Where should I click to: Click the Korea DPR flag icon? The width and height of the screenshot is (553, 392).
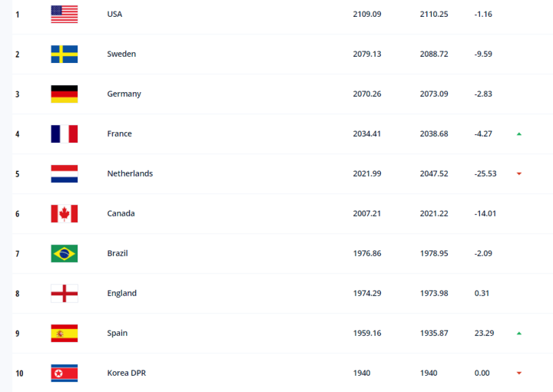click(64, 373)
